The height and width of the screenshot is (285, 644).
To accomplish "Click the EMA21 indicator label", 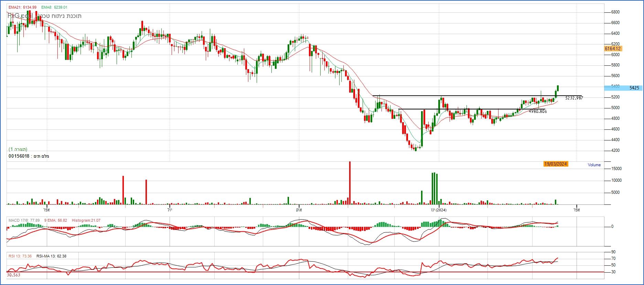I will 22,7.
